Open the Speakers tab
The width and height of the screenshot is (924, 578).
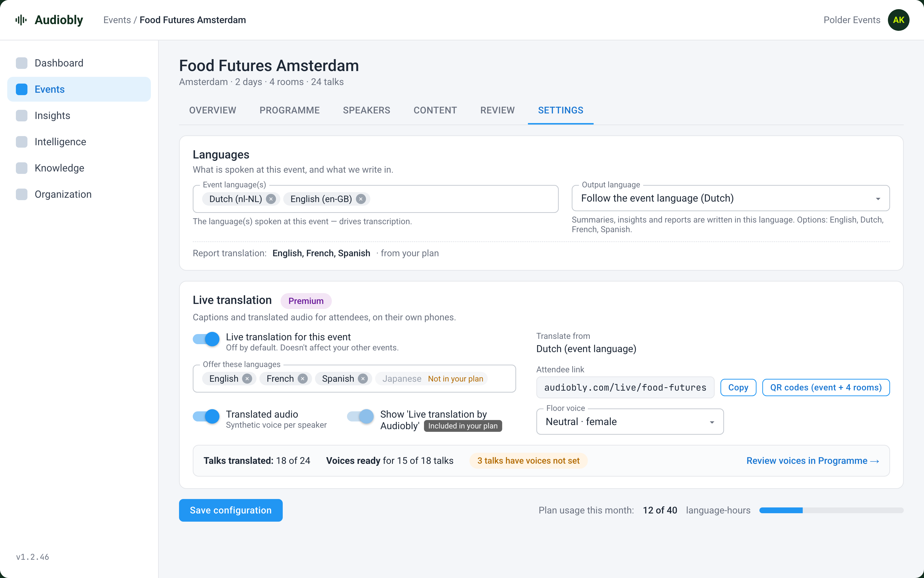coord(366,110)
